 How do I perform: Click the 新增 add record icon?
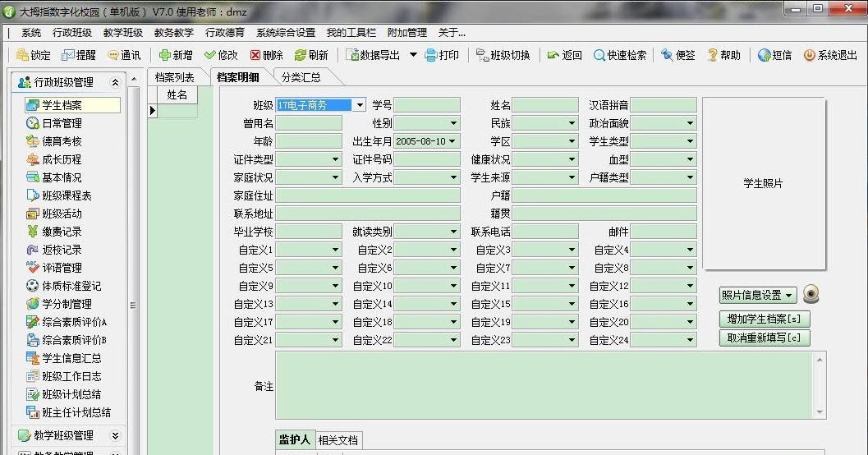click(x=164, y=55)
